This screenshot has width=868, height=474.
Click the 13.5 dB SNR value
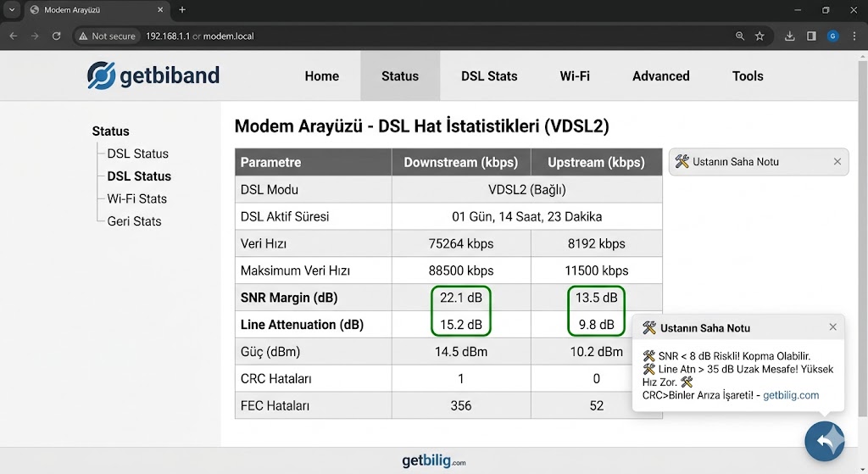point(596,298)
